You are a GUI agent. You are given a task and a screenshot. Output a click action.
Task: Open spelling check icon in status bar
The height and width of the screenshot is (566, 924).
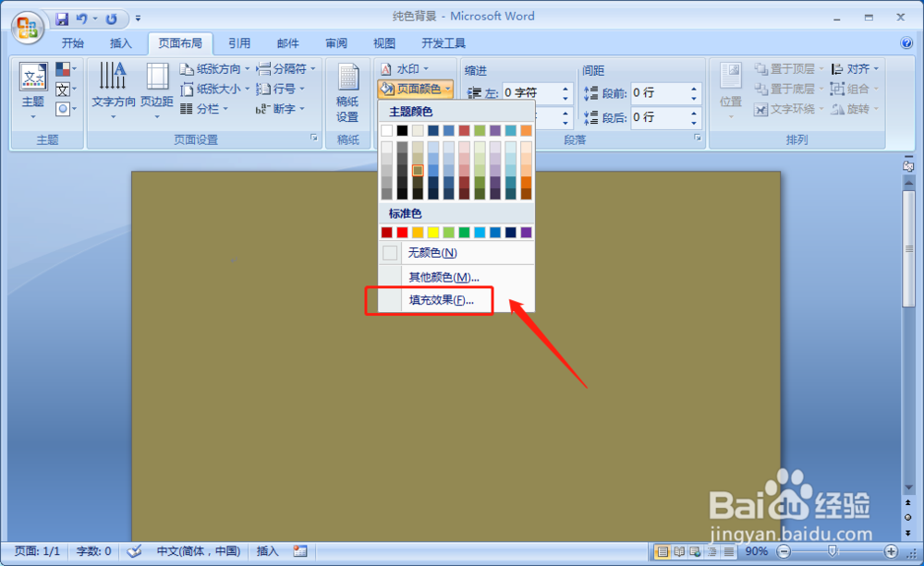point(134,551)
